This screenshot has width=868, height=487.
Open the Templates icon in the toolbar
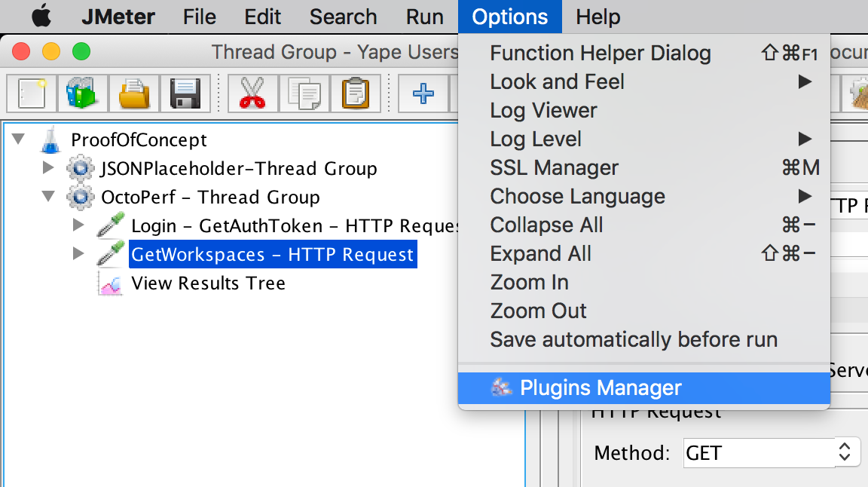coord(82,93)
